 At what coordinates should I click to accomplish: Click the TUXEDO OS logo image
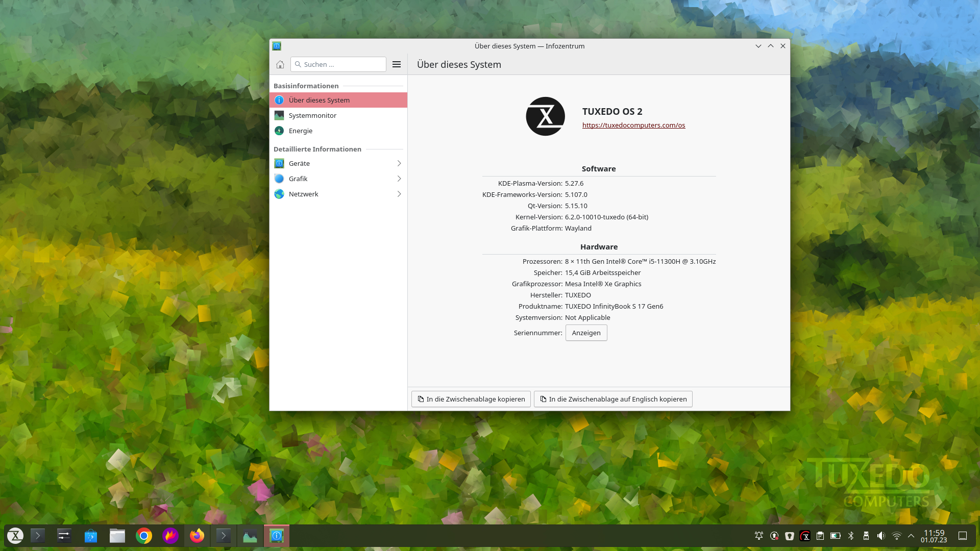tap(545, 116)
